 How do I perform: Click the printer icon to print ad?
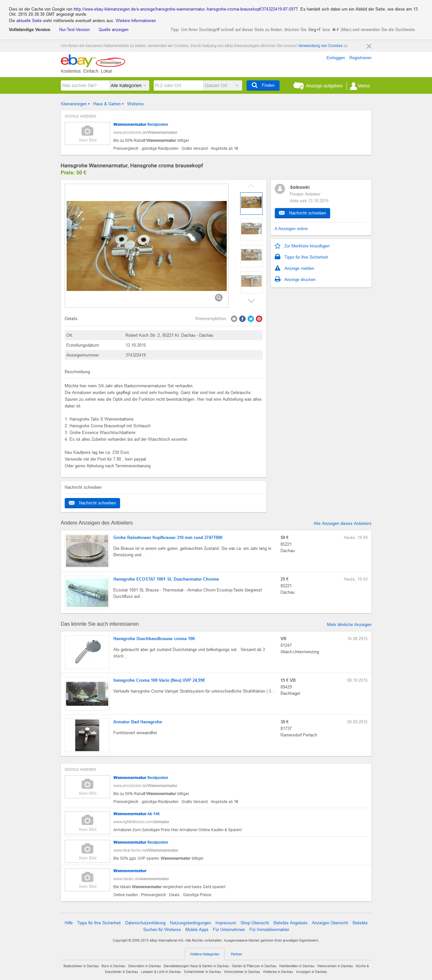click(x=277, y=280)
